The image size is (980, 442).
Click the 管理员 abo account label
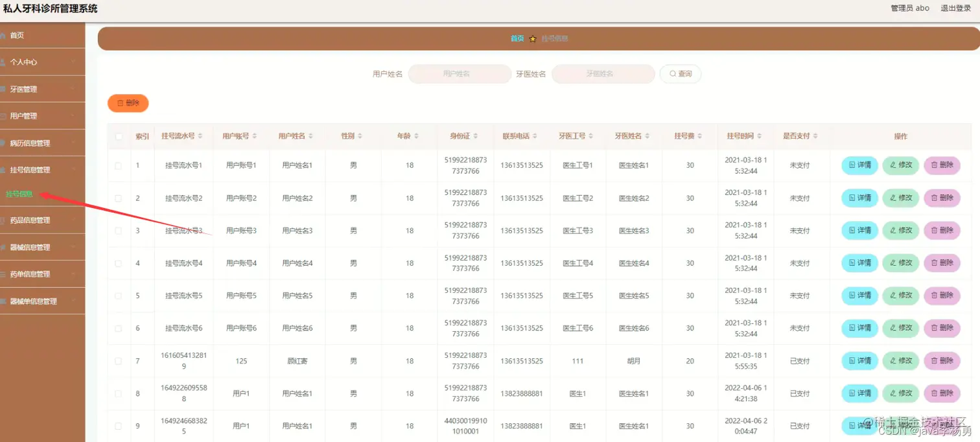[910, 8]
